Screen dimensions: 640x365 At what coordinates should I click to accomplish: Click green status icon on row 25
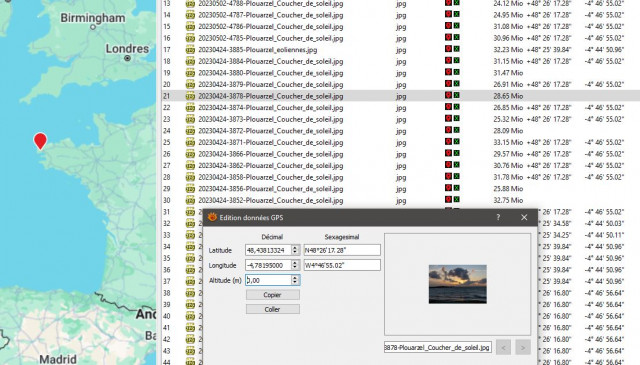pyautogui.click(x=456, y=142)
